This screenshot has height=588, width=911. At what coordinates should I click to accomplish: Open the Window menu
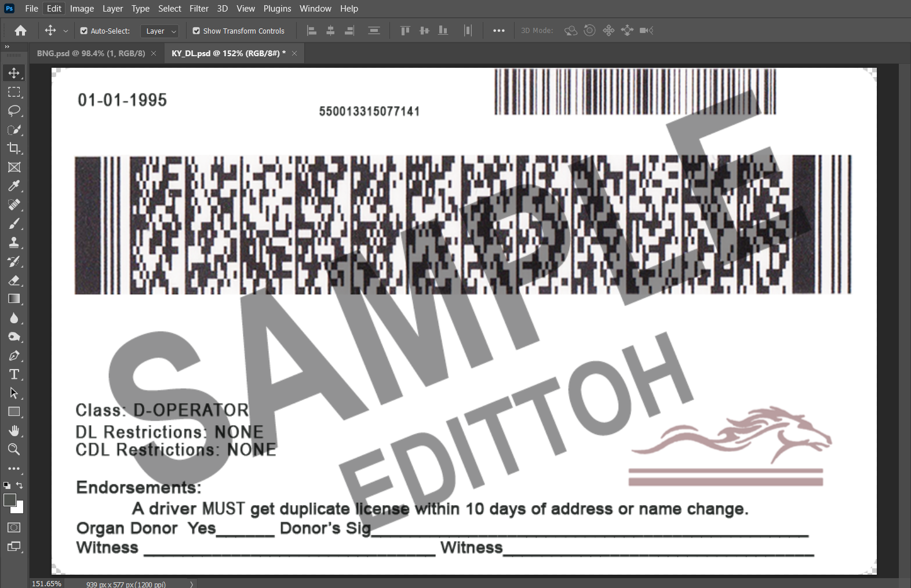click(315, 9)
